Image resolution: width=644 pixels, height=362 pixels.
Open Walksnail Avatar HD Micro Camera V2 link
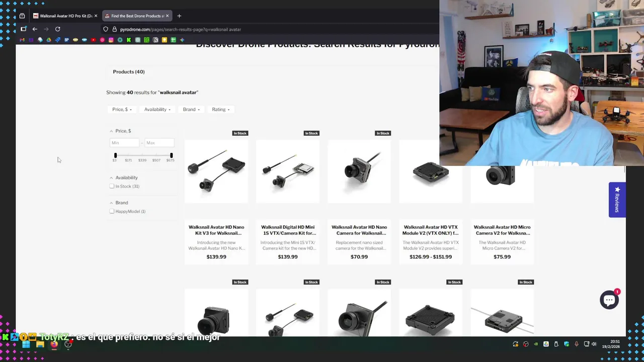tap(502, 230)
